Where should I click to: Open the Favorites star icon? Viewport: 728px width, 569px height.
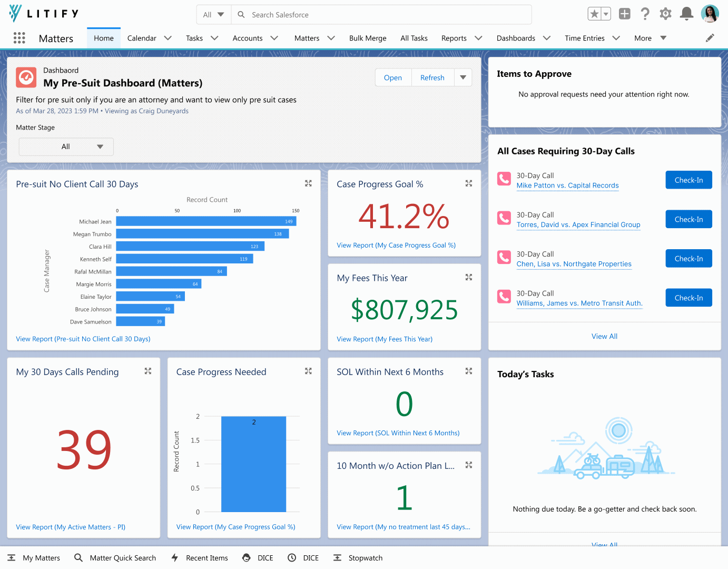pyautogui.click(x=594, y=14)
